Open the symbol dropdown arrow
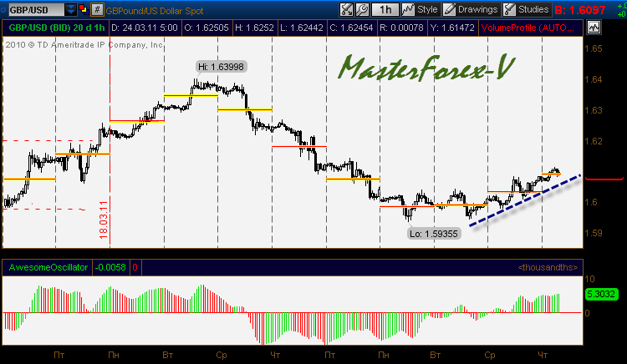The height and width of the screenshot is (364, 627). pos(70,10)
